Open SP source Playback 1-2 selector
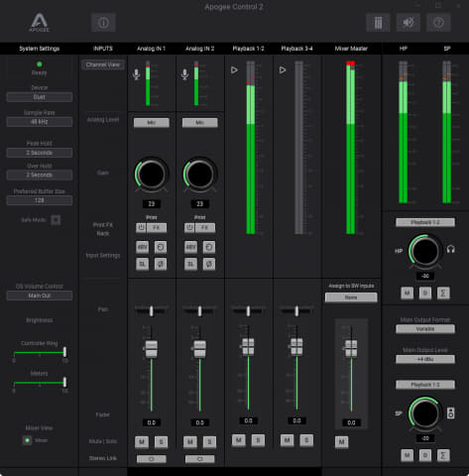This screenshot has height=476, width=469. coord(425,385)
